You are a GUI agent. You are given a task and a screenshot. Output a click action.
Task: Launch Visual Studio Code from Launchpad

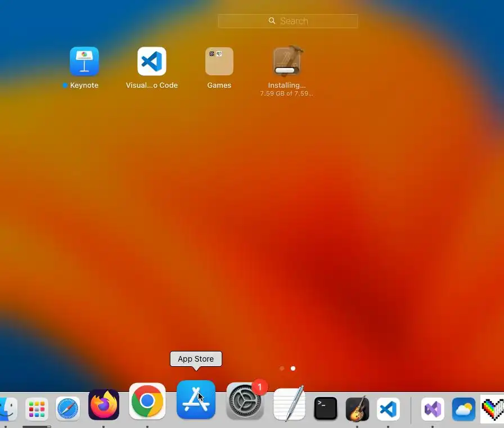pyautogui.click(x=152, y=61)
